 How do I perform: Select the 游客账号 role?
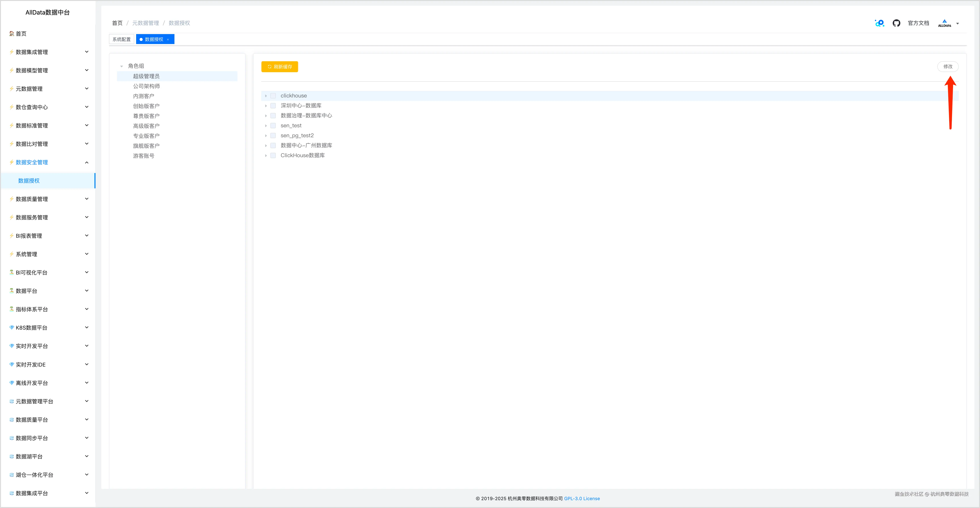(177, 155)
